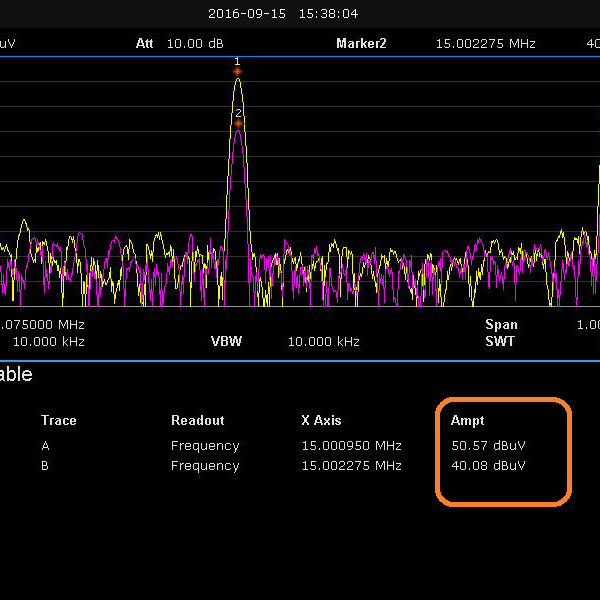
Task: Click marker 1 diamond on the yellow peak
Action: 237,71
